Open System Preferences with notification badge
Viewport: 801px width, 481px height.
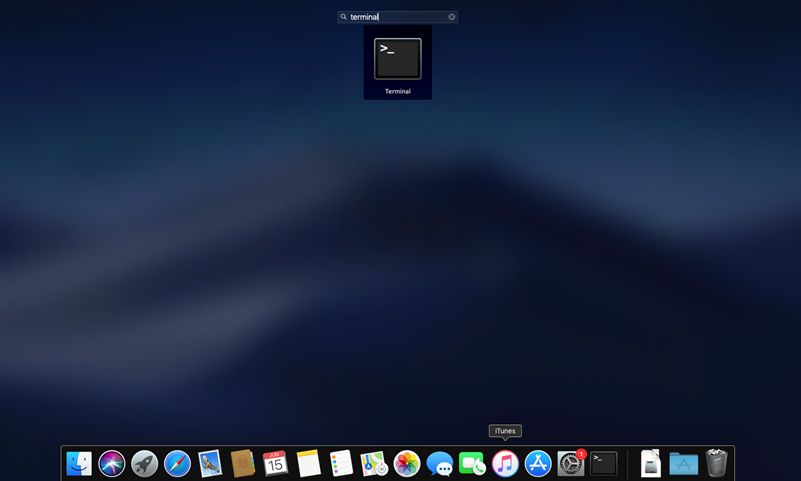(x=571, y=463)
